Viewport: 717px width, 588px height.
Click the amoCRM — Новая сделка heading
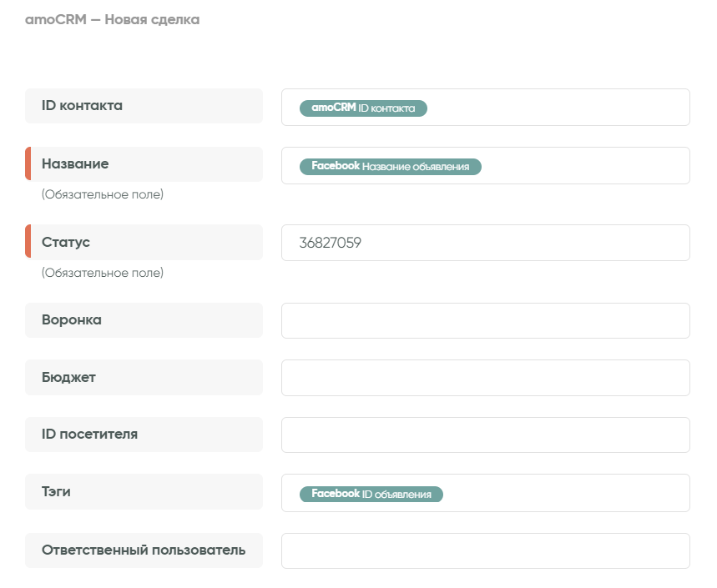point(113,19)
